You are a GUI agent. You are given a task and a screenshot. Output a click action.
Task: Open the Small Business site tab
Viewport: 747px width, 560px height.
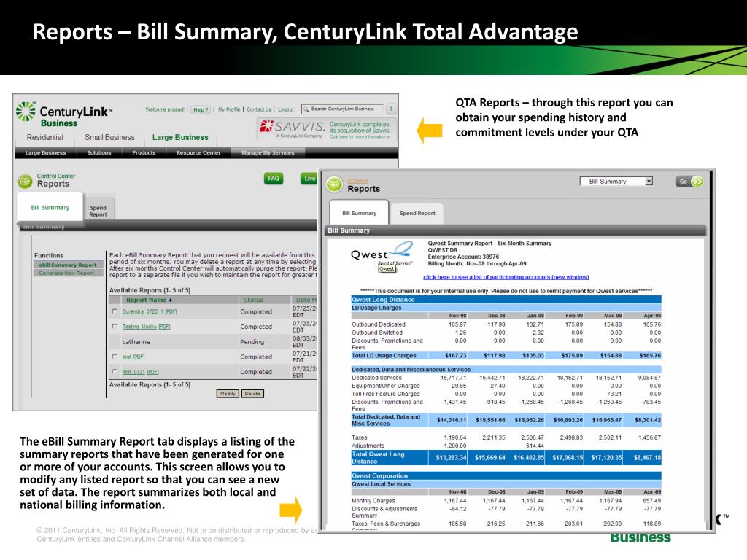[x=109, y=137]
